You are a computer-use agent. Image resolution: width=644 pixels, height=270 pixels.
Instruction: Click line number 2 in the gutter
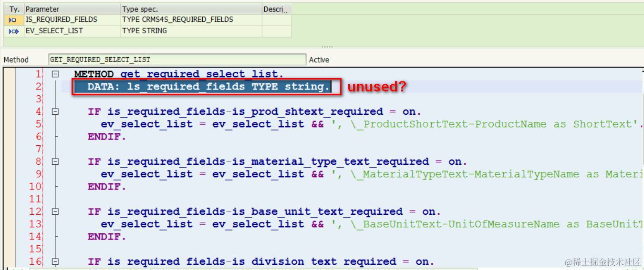pyautogui.click(x=39, y=87)
